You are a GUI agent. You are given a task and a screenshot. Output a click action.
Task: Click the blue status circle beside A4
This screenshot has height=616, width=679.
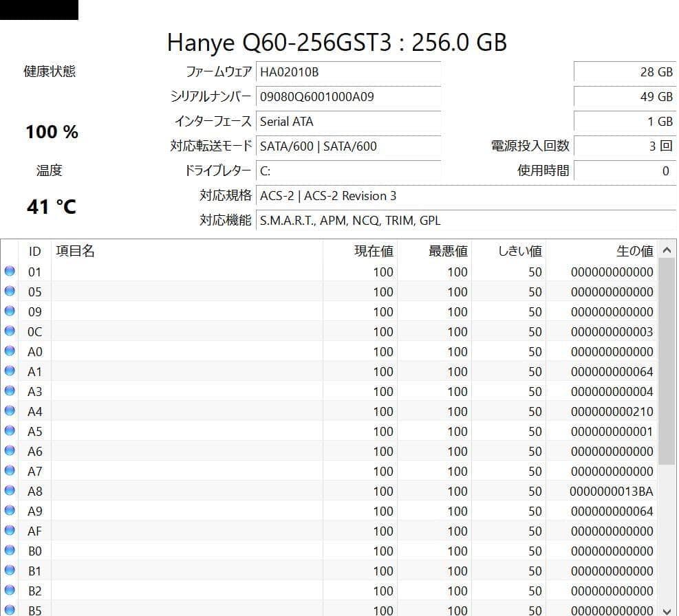coord(10,411)
